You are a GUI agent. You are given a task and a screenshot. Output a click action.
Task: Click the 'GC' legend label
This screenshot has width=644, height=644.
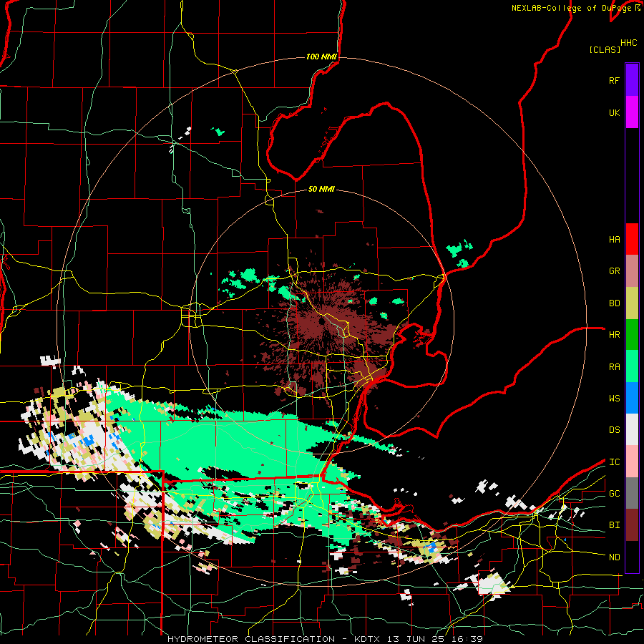(x=614, y=494)
